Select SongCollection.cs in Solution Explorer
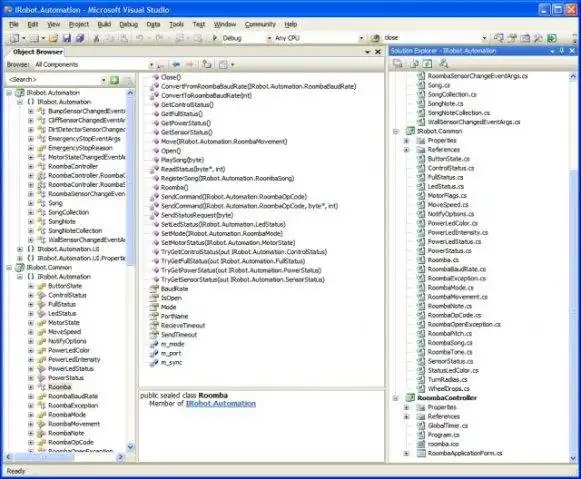Image resolution: width=581 pixels, height=479 pixels. tap(452, 94)
